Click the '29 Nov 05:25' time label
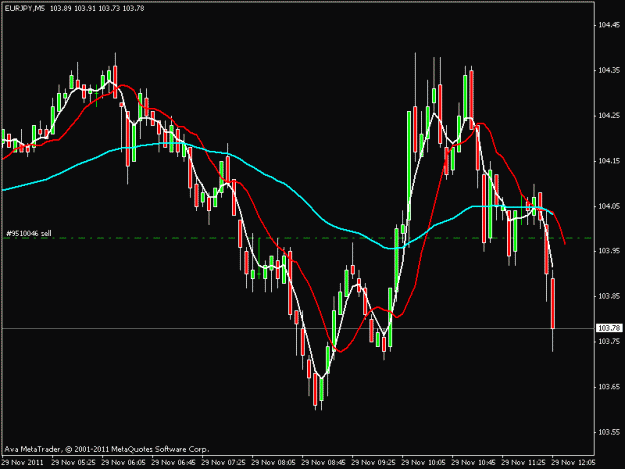The image size is (625, 469). [73, 462]
